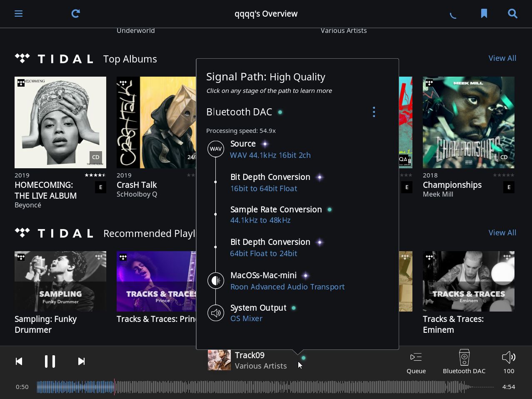Click the 44.1kHz to 48kHz stage
This screenshot has width=532, height=399.
[x=260, y=220]
